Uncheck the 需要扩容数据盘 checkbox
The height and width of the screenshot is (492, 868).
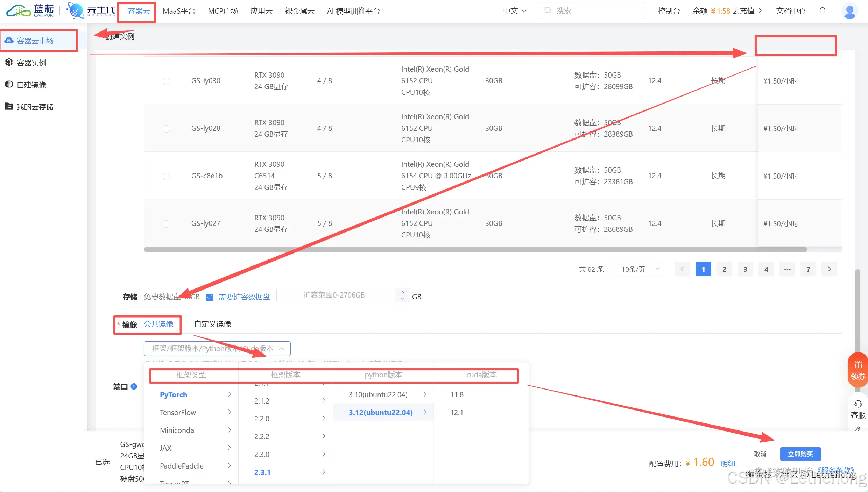210,297
